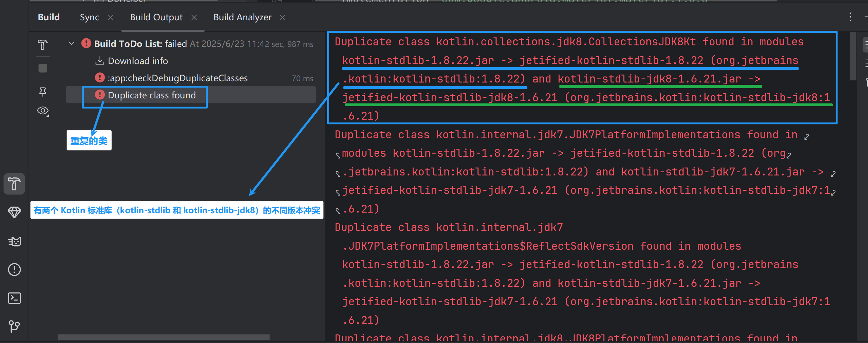Open the Terminal tool window
The image size is (868, 343).
(x=14, y=298)
